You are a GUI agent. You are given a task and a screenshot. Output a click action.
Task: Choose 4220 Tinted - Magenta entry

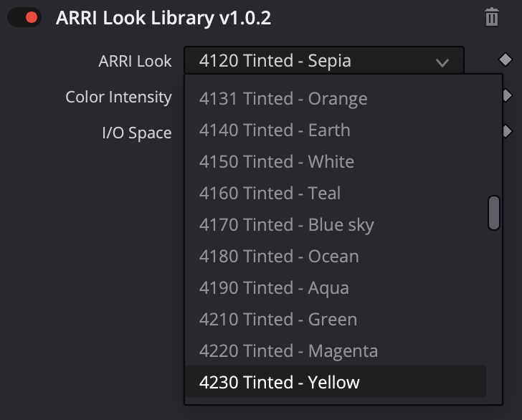point(336,350)
